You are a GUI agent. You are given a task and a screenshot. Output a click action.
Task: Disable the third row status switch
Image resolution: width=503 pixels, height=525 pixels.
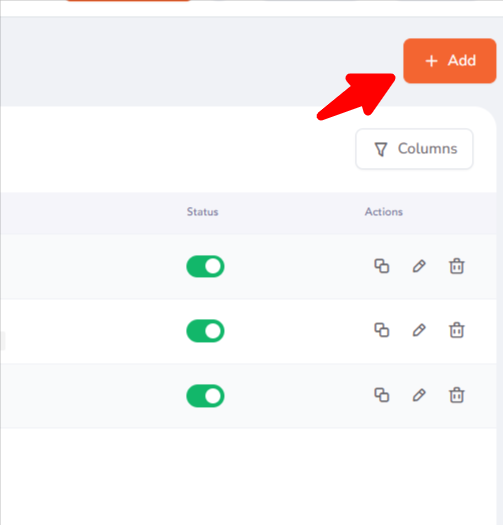(x=205, y=396)
